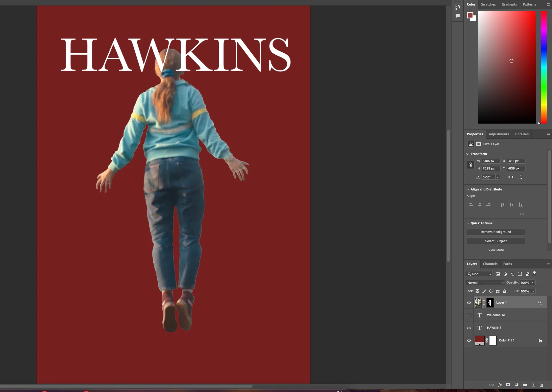Screen dimensions: 552x392
Task: Align right edges
Action: (489, 205)
